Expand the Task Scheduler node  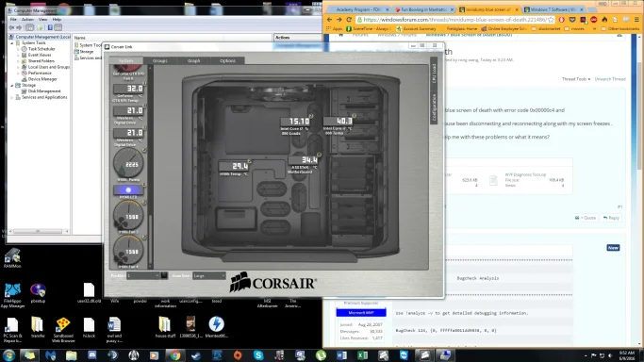[x=18, y=49]
